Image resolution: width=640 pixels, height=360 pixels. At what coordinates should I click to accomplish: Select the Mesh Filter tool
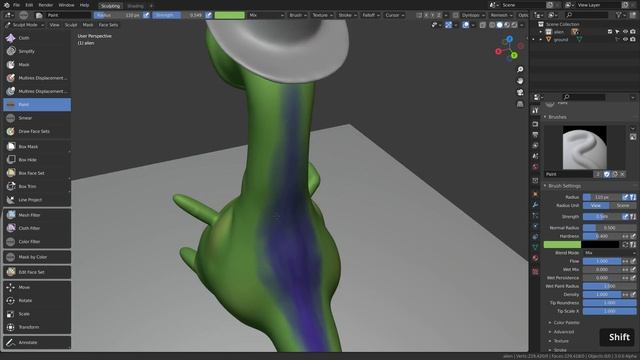(x=37, y=215)
